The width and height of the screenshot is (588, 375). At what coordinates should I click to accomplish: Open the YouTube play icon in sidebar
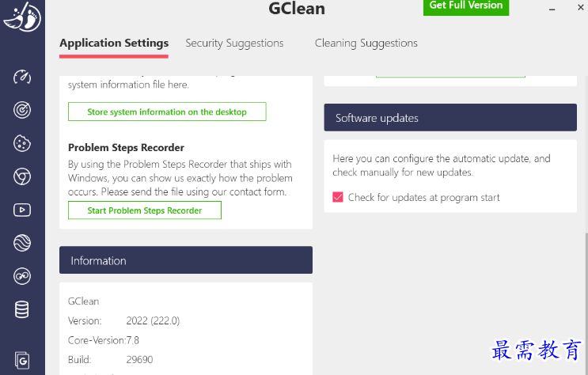(22, 210)
